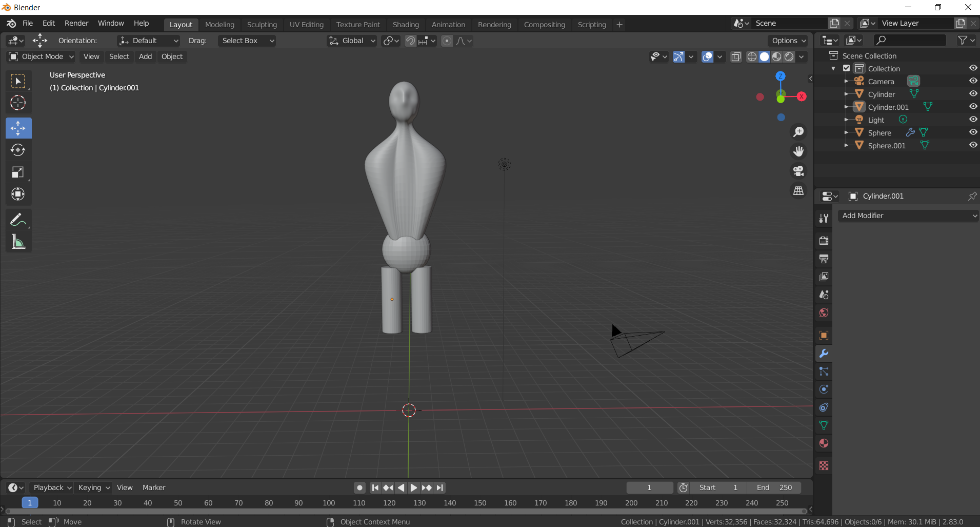Open the World properties tab
The width and height of the screenshot is (980, 527).
824,313
